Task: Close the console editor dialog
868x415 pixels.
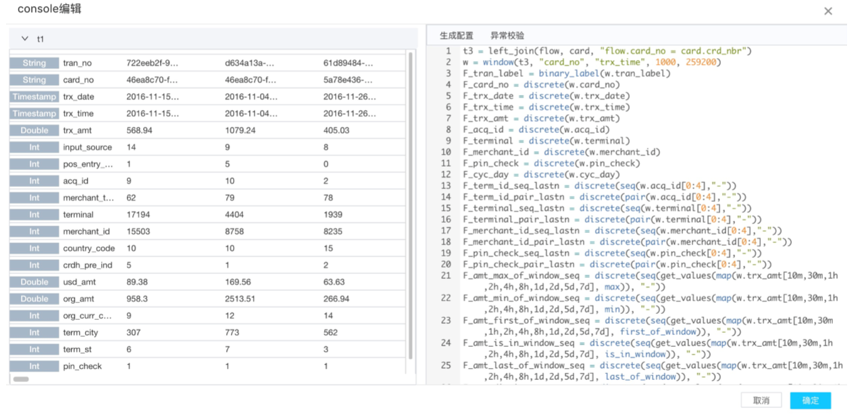Action: (x=827, y=11)
